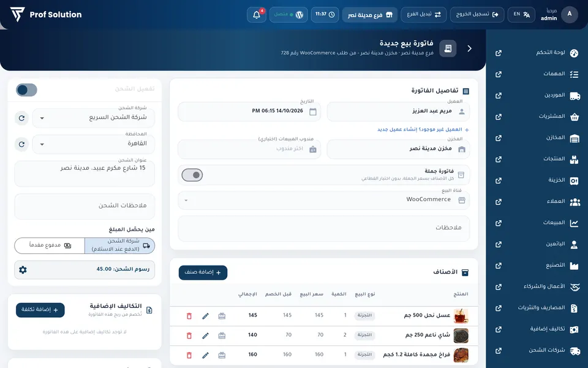
Task: Toggle shipping activation (تفعيل الشحن) switch
Action: [x=26, y=90]
